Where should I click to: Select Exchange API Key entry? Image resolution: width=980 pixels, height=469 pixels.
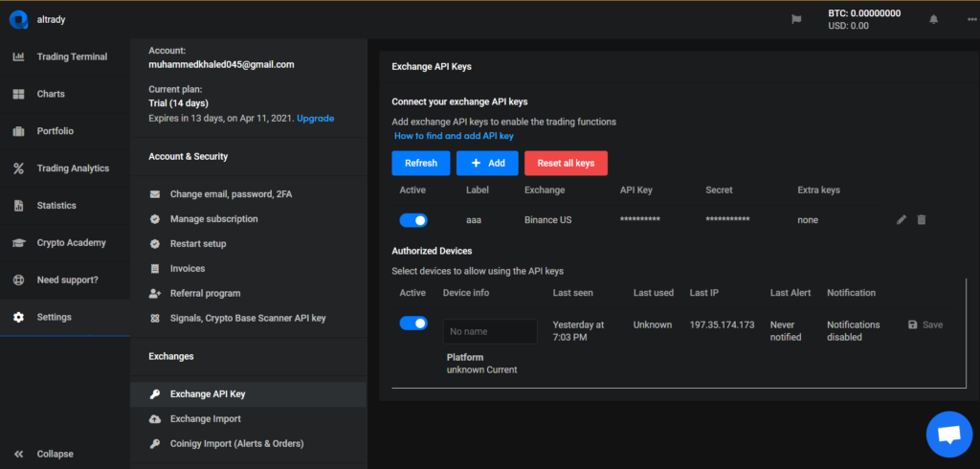coord(248,394)
